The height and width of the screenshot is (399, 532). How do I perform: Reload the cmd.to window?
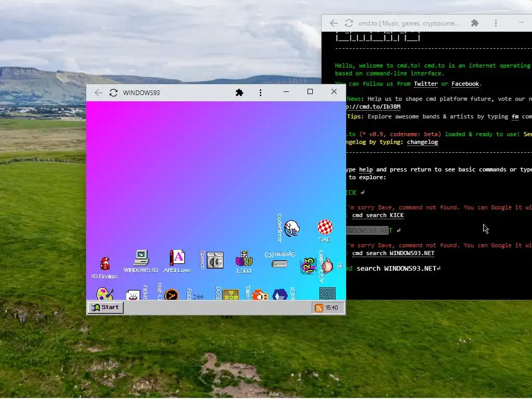349,23
